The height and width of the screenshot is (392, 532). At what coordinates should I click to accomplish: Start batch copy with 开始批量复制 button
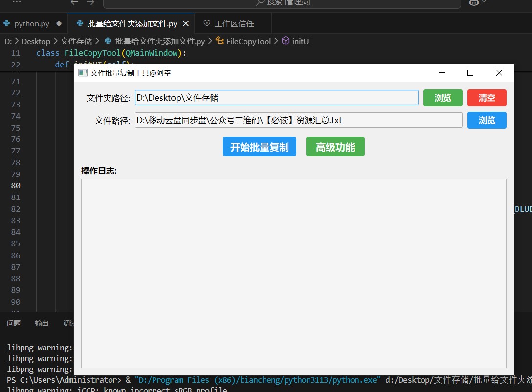pos(259,147)
